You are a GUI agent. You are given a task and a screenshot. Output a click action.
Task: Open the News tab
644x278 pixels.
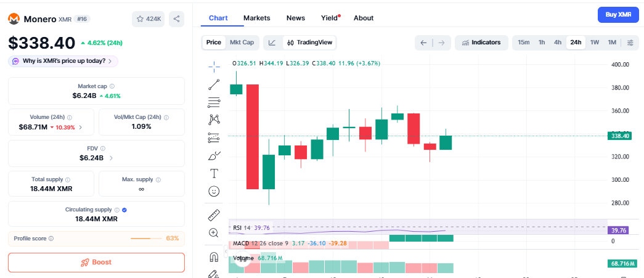pyautogui.click(x=296, y=18)
